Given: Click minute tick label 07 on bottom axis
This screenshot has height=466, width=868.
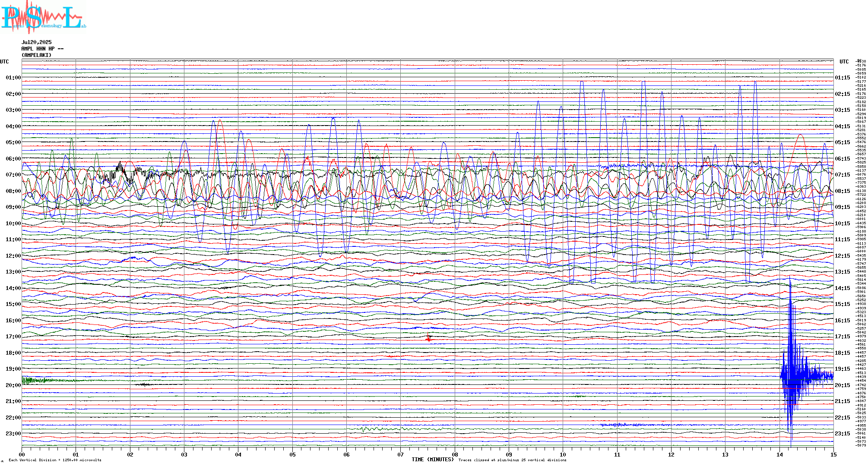Looking at the screenshot, I should 400,454.
